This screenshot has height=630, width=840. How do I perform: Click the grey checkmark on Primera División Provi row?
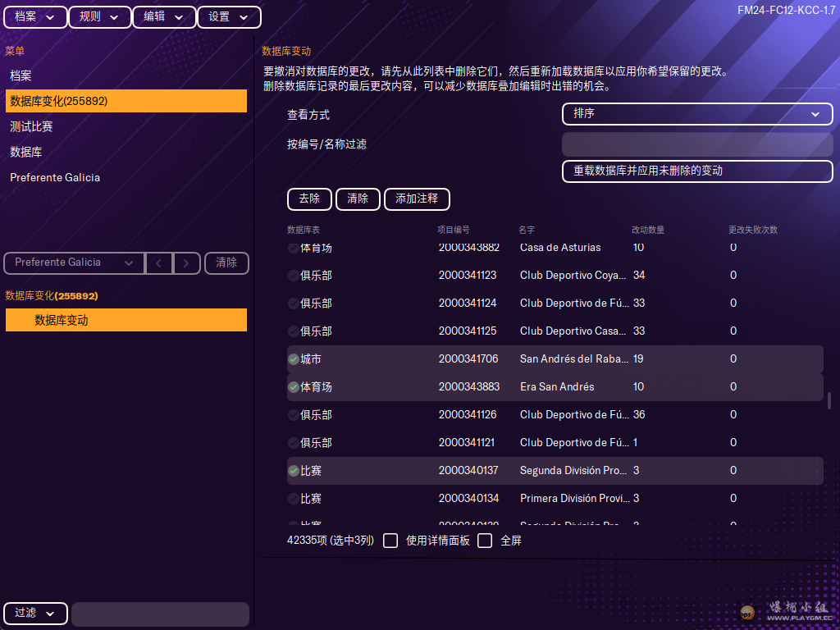click(x=294, y=499)
